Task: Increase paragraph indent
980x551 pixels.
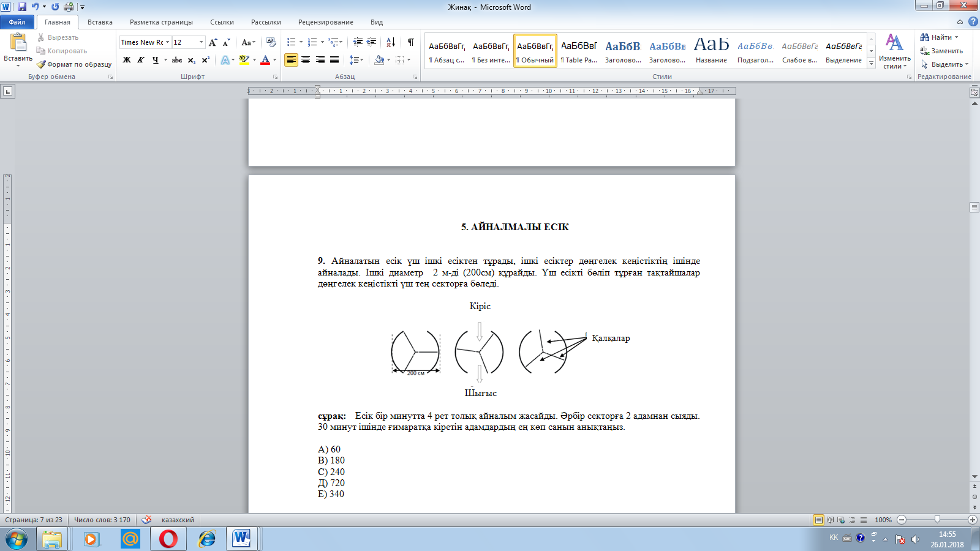Action: 372,42
